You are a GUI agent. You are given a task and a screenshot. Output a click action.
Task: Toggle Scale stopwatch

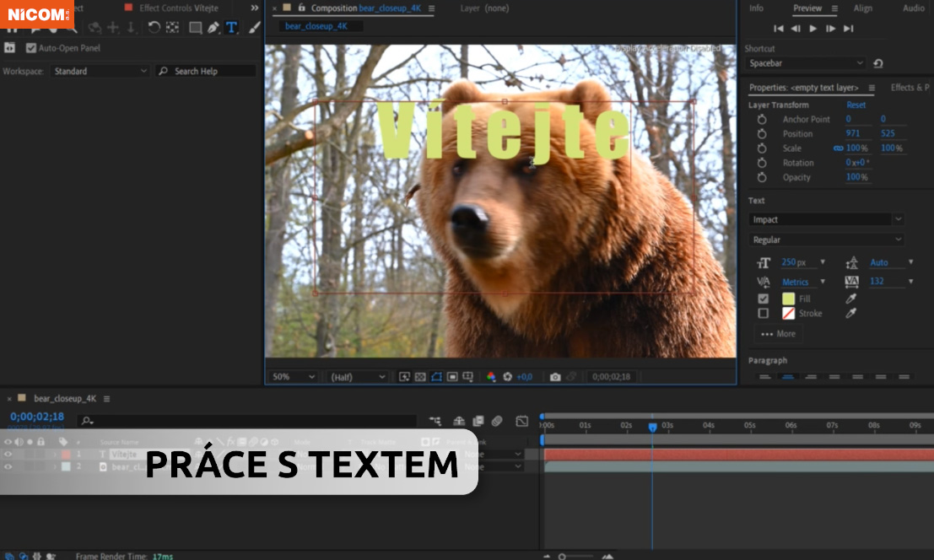point(762,148)
